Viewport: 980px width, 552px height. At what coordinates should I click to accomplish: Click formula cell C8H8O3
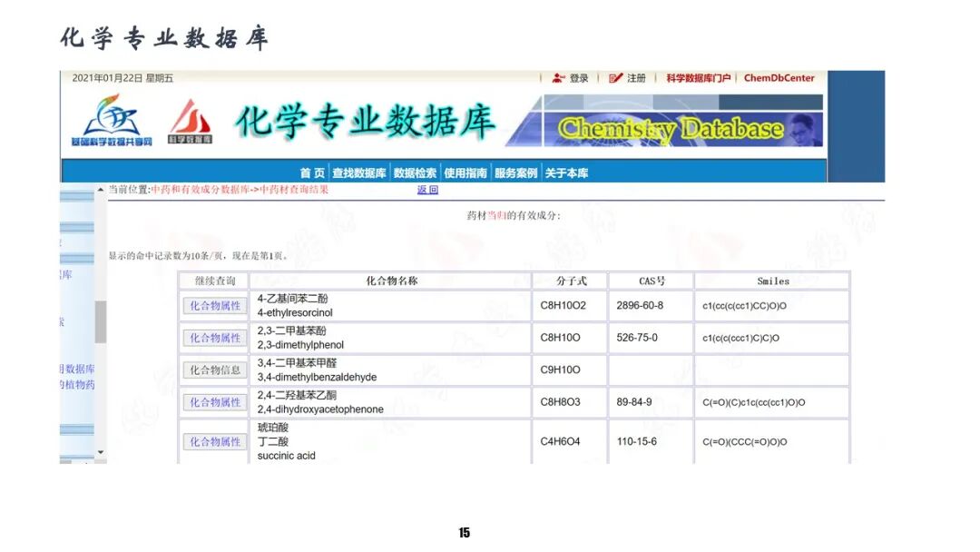560,402
